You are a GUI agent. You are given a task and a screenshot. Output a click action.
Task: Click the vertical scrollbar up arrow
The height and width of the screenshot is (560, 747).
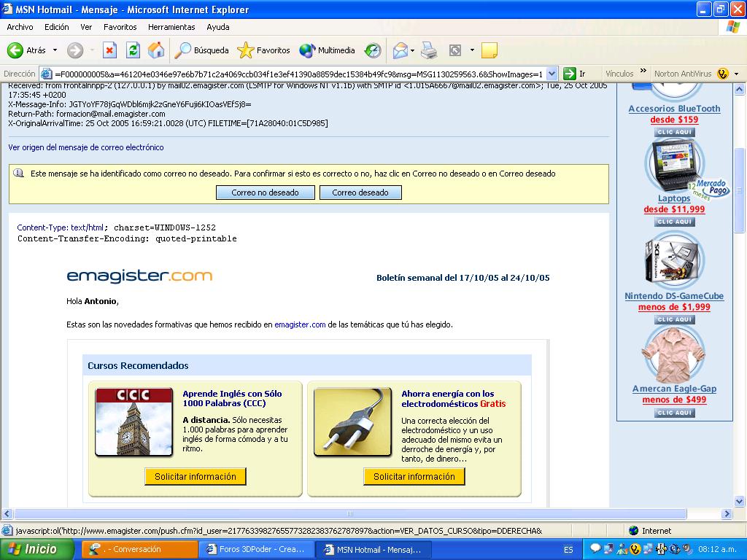click(740, 89)
